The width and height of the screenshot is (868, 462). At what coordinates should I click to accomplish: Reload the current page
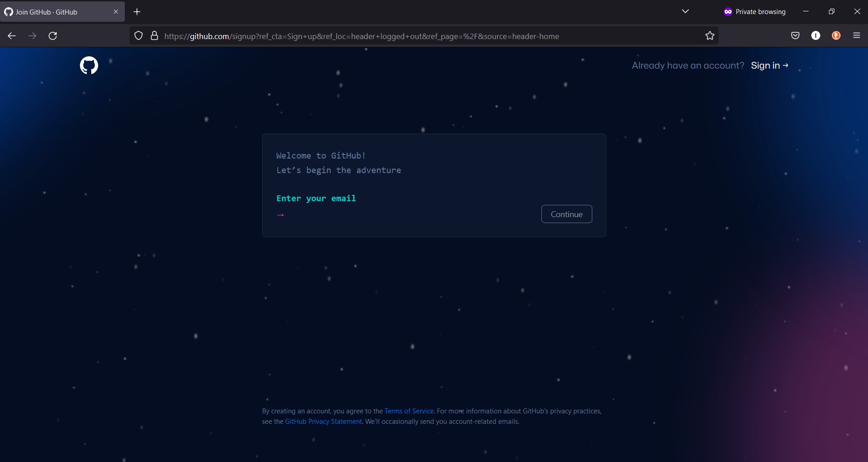(x=53, y=36)
